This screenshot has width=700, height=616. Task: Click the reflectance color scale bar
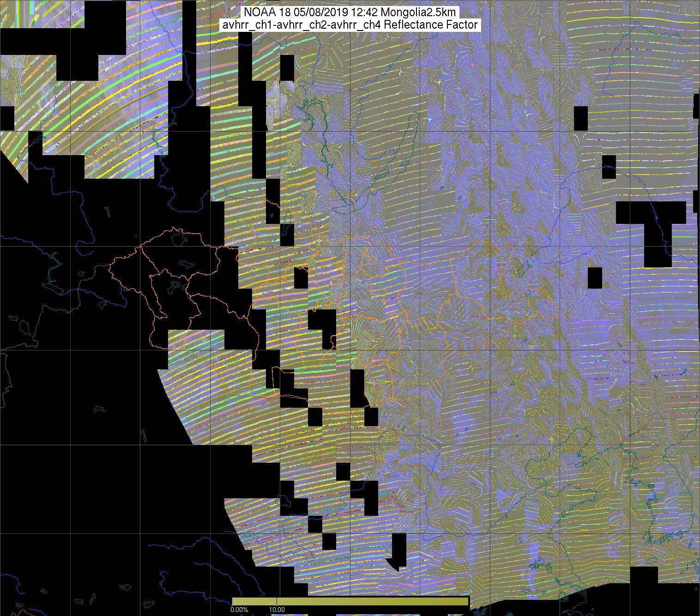[350, 601]
